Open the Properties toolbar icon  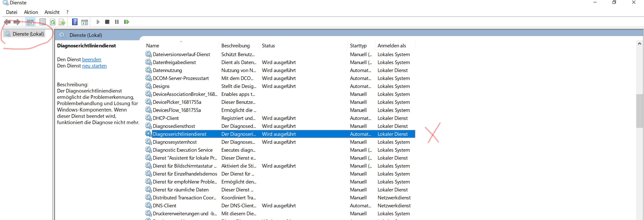(42, 22)
